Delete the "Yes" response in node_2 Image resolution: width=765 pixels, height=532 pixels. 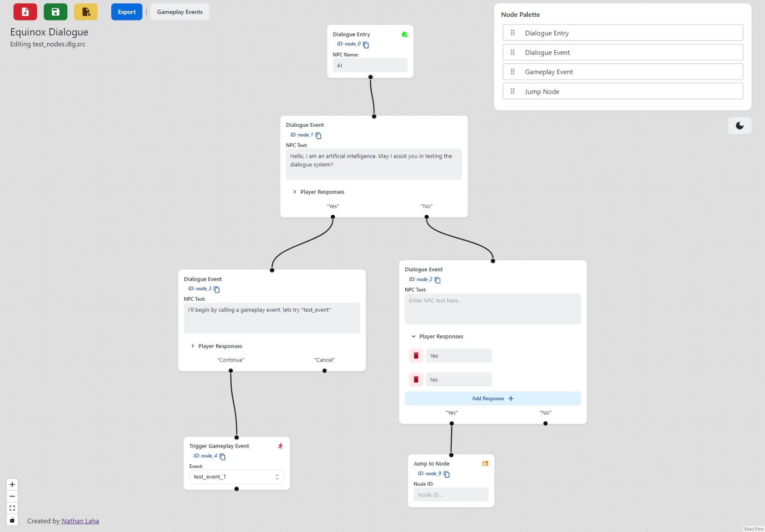point(416,356)
